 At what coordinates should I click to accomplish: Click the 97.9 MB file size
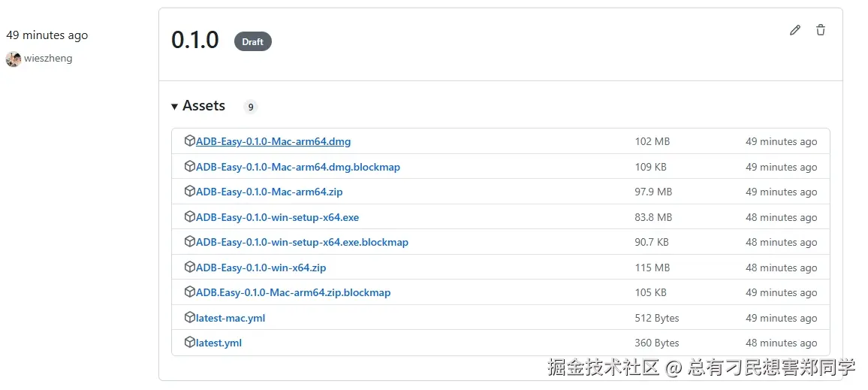[x=653, y=192]
